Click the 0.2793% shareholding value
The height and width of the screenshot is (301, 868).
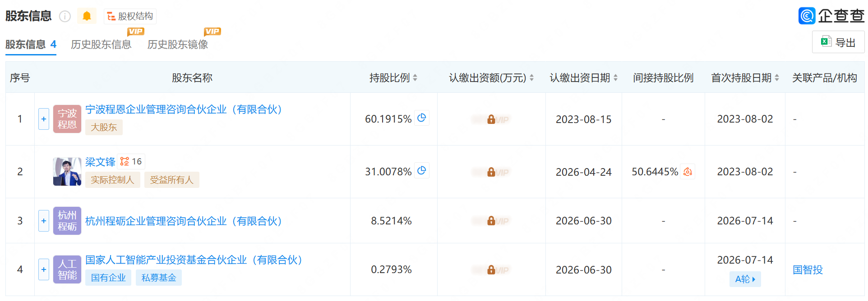[x=391, y=269]
